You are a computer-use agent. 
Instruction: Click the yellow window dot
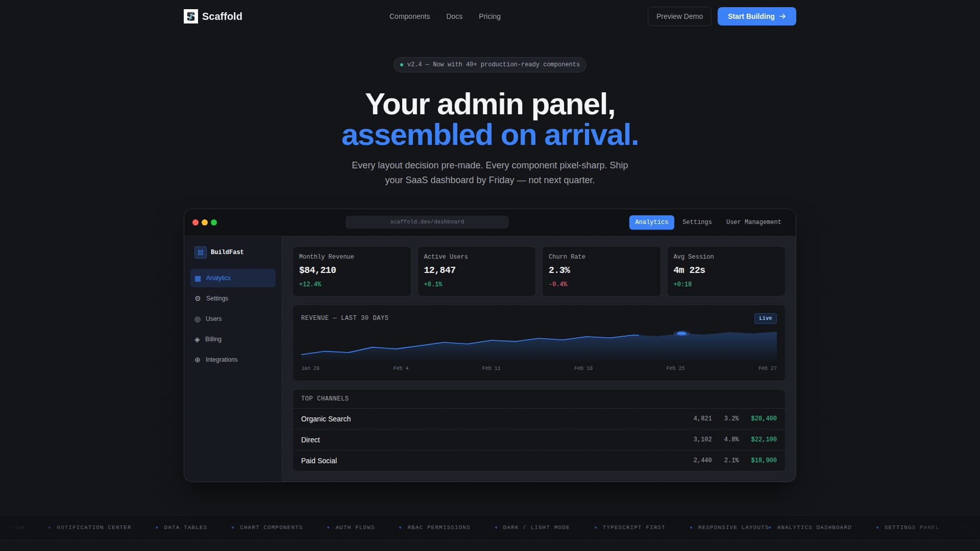click(x=205, y=222)
